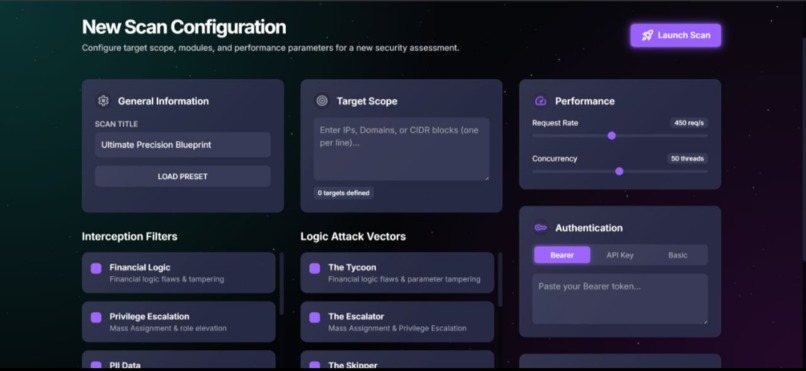Image resolution: width=806 pixels, height=371 pixels.
Task: Click the Request Rate label
Action: (555, 123)
